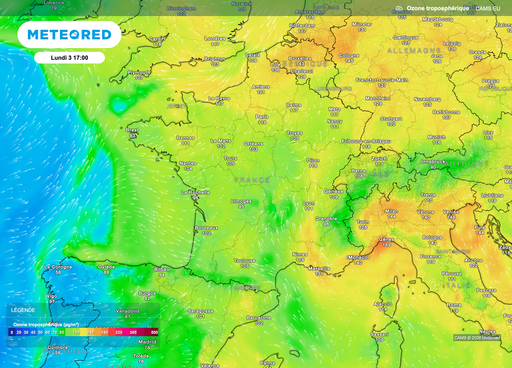The width and height of the screenshot is (512, 368).
Task: Click the Munich city label
Action: [x=436, y=137]
